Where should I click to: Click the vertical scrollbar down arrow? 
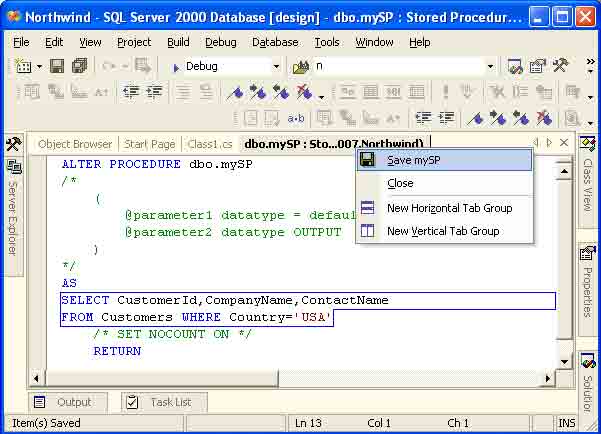564,362
